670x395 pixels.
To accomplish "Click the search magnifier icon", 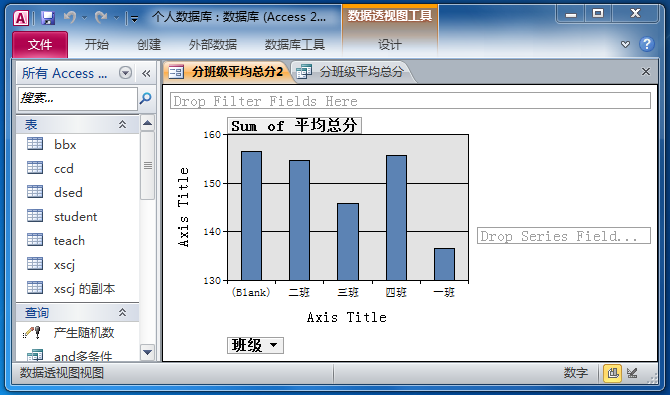I will point(146,98).
